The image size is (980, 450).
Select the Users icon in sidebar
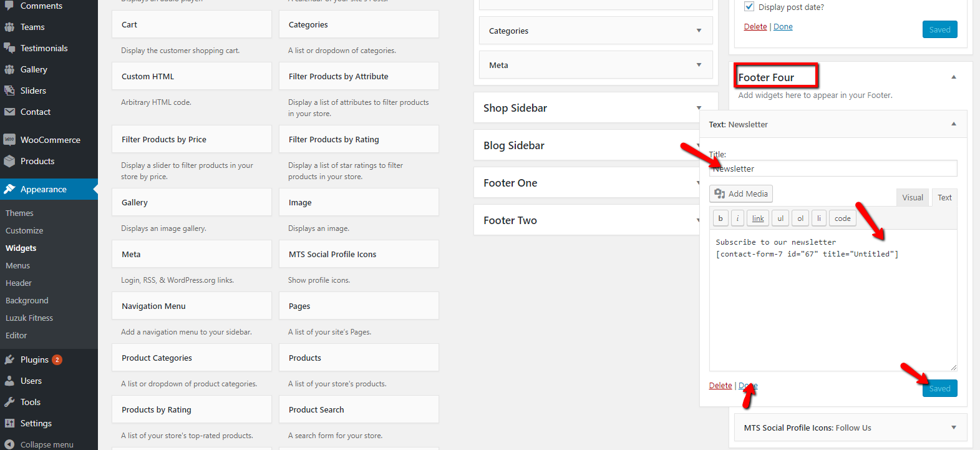pos(9,381)
